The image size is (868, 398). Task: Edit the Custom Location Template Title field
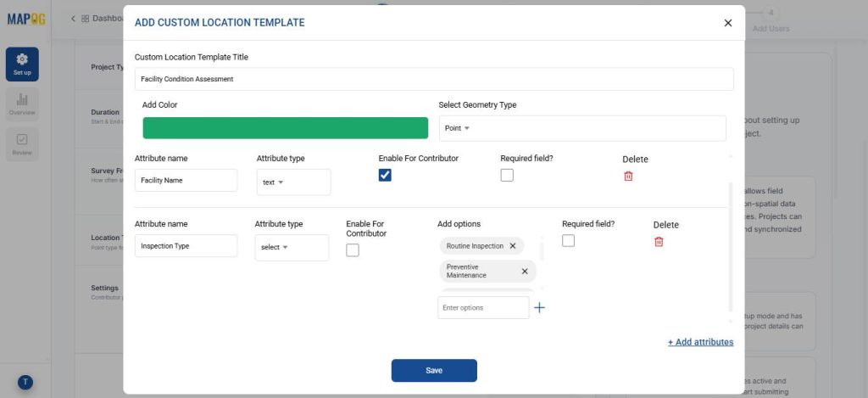tap(434, 79)
